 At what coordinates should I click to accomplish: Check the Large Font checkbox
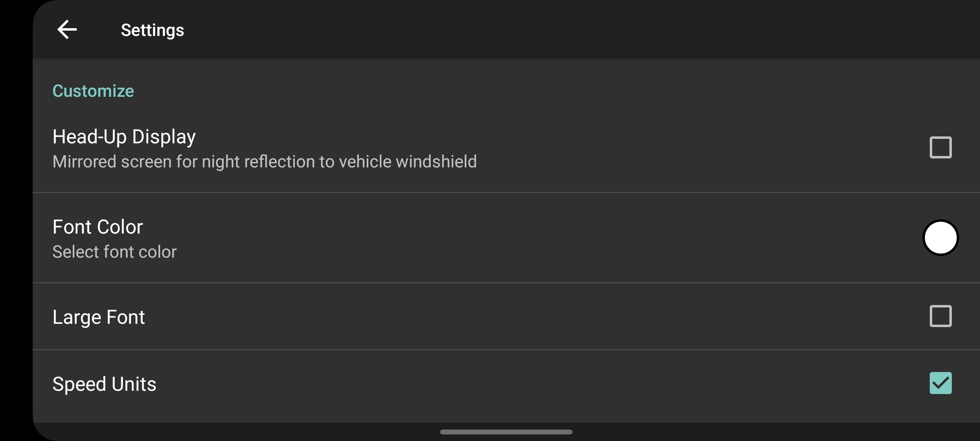point(940,316)
